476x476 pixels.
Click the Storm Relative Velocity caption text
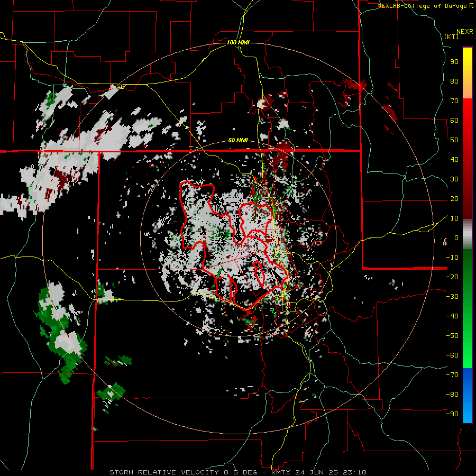click(238, 472)
